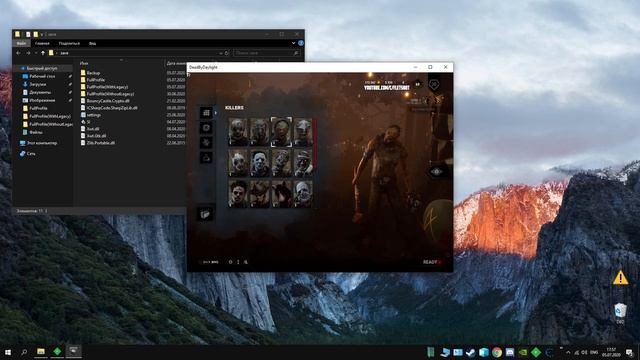
Task: Open Discord icon in taskbar
Action: coord(510,352)
